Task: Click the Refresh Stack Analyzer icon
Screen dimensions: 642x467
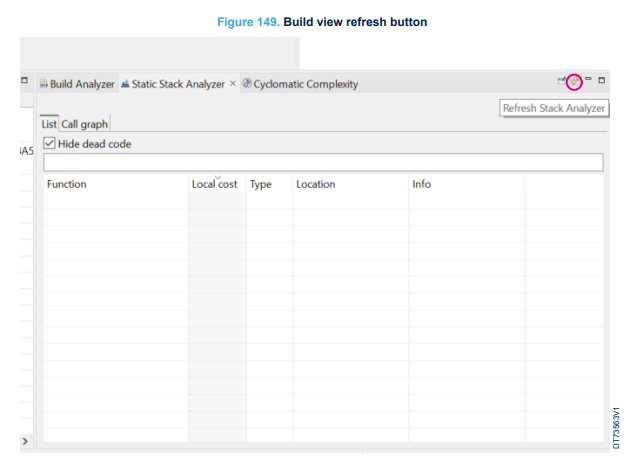Action: click(574, 82)
